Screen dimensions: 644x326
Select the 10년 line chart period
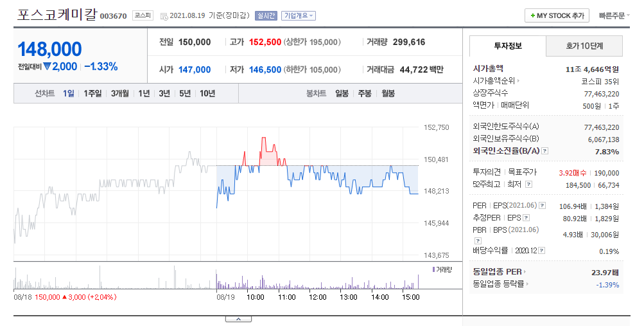[207, 93]
